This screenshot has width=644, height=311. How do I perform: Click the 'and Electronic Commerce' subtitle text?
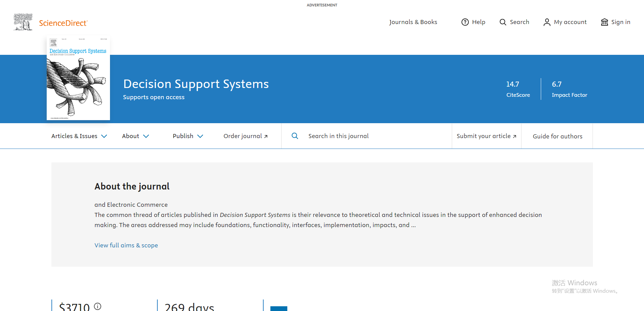coord(131,205)
